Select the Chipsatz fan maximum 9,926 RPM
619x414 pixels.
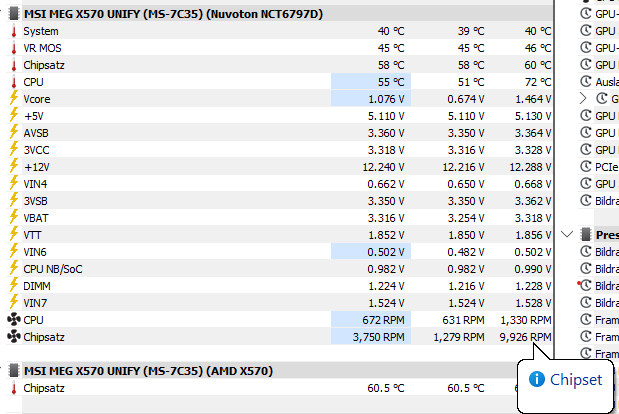[x=525, y=337]
